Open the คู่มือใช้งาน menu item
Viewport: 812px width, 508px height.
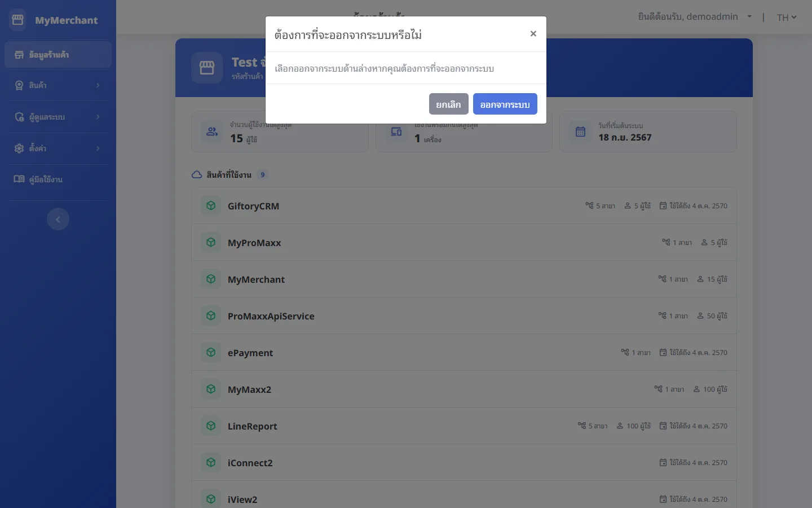[58, 179]
